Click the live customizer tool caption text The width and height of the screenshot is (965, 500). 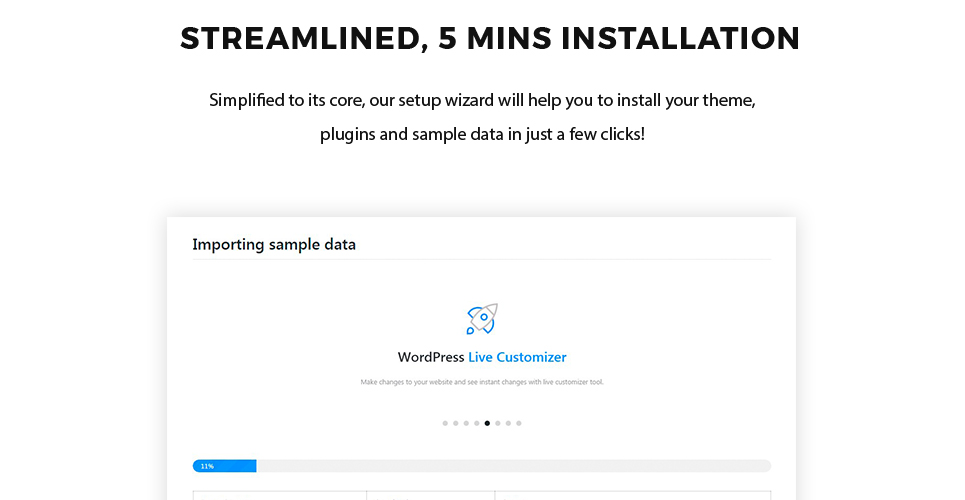[482, 382]
